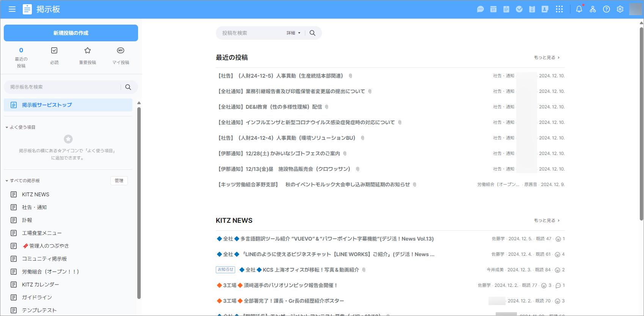Screen dimensions: 644x316
Task: Open the organization chart icon
Action: (x=592, y=9)
